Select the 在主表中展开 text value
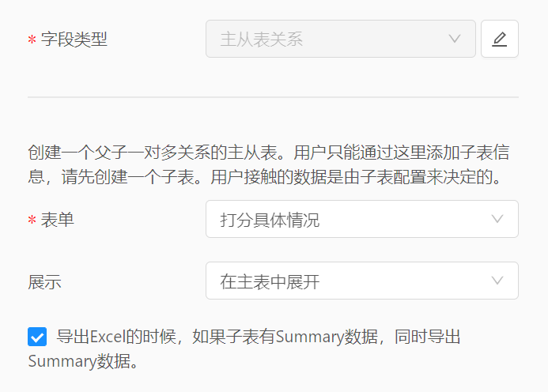The height and width of the screenshot is (392, 548). click(x=270, y=281)
